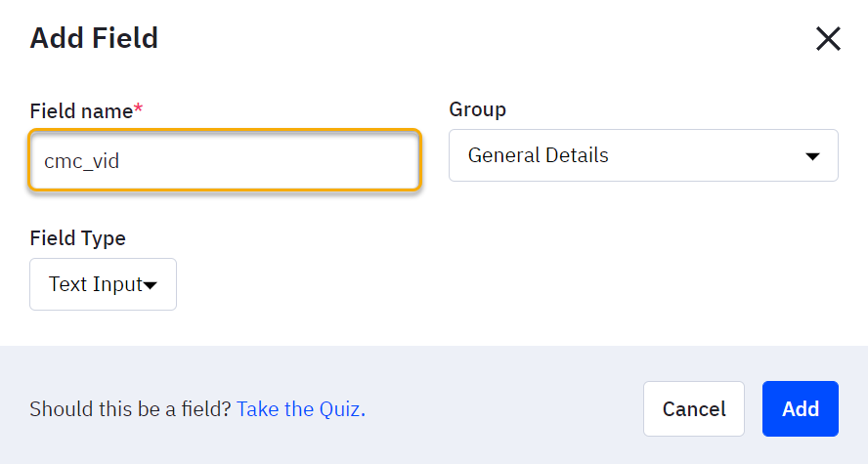Screen dimensions: 868x464
Task: Click the Field Type label
Action: [x=77, y=238]
